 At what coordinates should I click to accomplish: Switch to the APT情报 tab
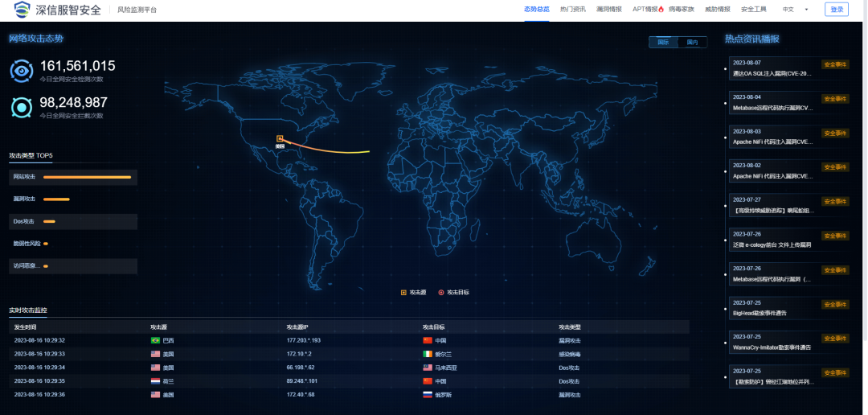coord(645,10)
